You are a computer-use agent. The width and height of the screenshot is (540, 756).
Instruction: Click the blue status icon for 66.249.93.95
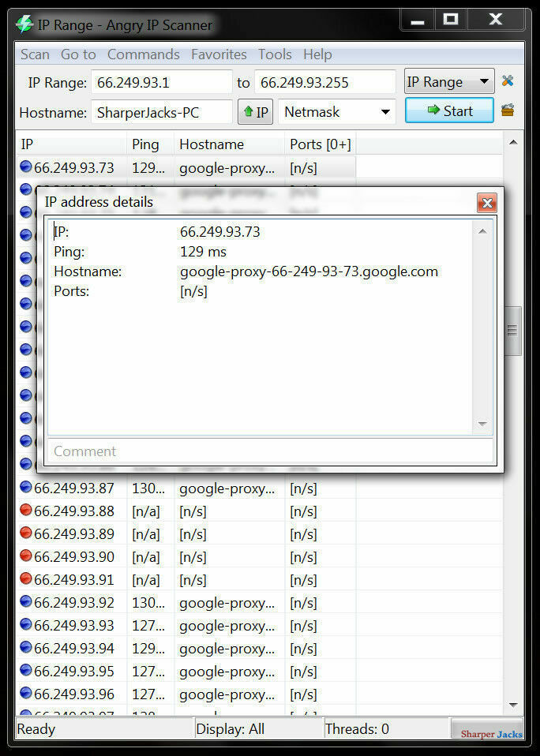[x=25, y=670]
